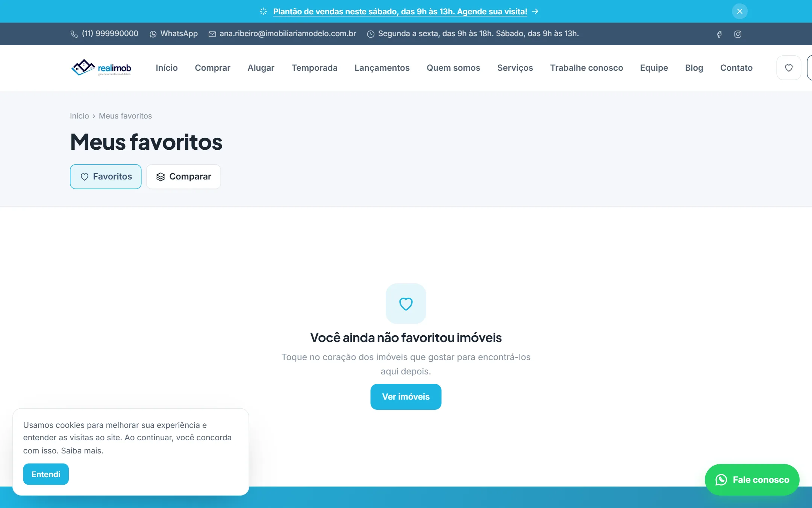Click the Ver imóveis button
Image resolution: width=812 pixels, height=508 pixels.
pyautogui.click(x=406, y=397)
